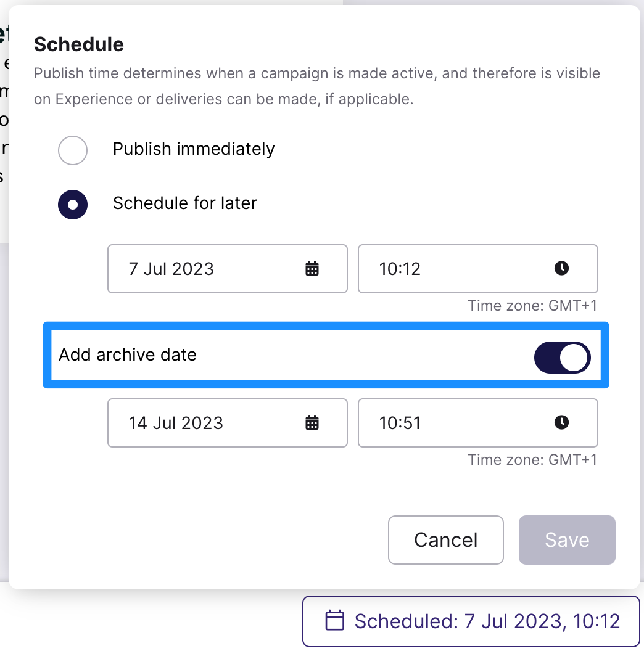Click the Cancel button
The height and width of the screenshot is (651, 644).
coord(446,540)
